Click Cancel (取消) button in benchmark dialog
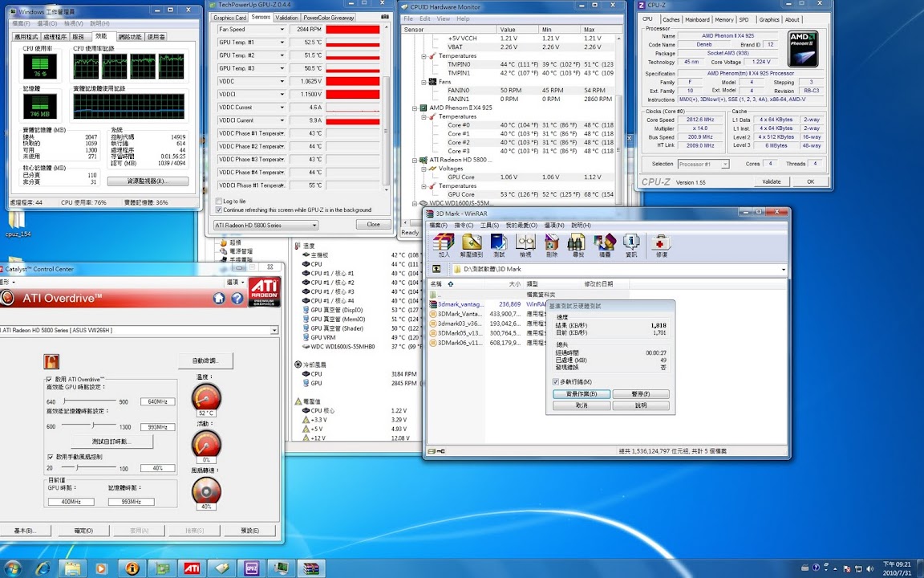The height and width of the screenshot is (578, 924). coord(582,405)
